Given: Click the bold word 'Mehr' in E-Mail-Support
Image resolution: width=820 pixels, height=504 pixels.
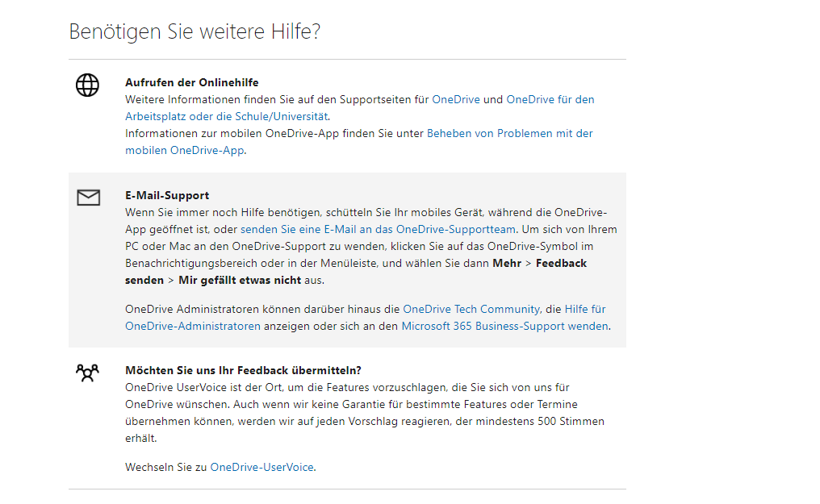Looking at the screenshot, I should (x=507, y=263).
